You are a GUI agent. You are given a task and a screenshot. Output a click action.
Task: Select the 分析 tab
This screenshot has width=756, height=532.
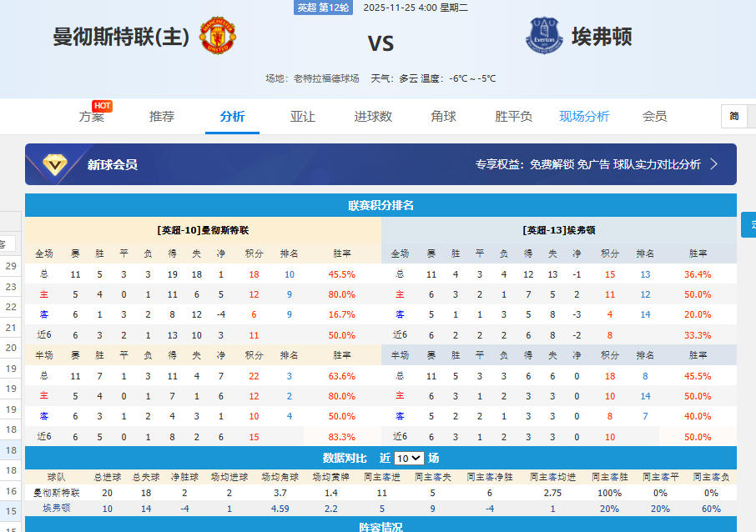pos(232,117)
